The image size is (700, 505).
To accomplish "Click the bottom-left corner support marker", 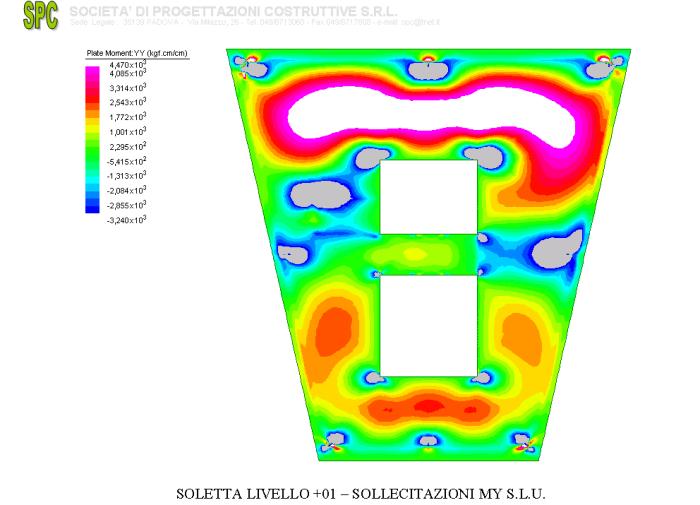I will (330, 441).
